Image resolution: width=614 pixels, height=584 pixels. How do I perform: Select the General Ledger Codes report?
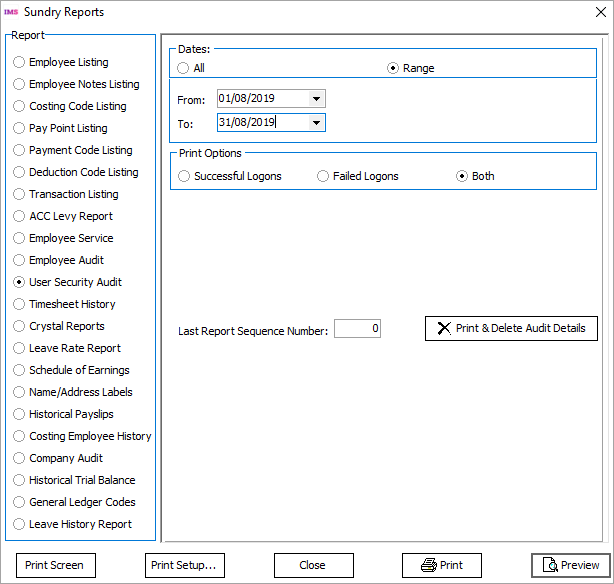19,502
